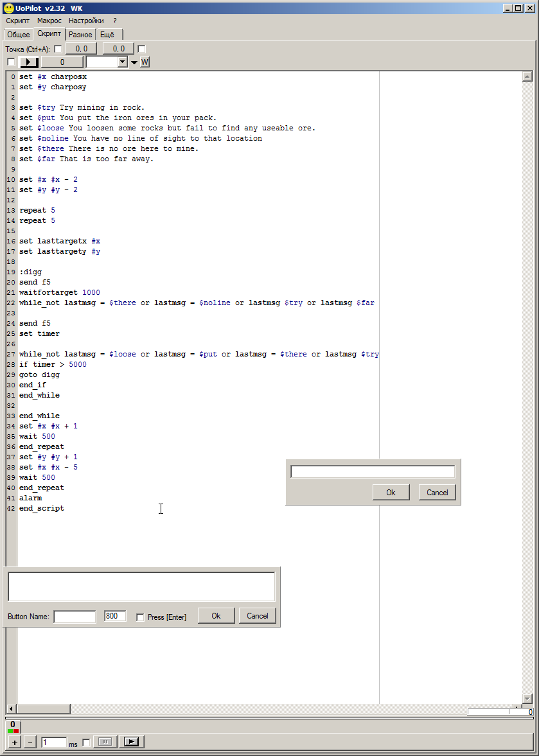Click Cancel in the small input dialog
Screen dimensions: 539x756
pos(437,493)
